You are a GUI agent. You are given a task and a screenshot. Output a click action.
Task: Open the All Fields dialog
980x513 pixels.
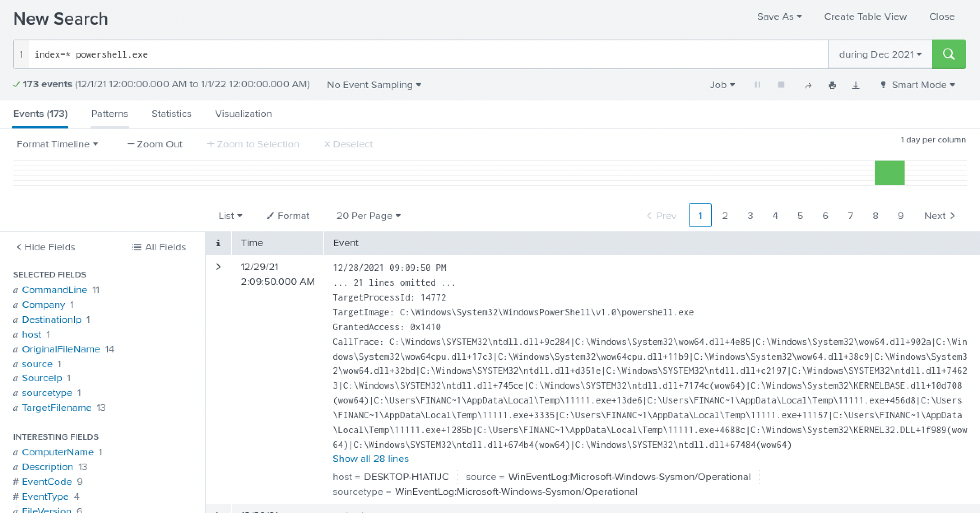click(x=159, y=247)
